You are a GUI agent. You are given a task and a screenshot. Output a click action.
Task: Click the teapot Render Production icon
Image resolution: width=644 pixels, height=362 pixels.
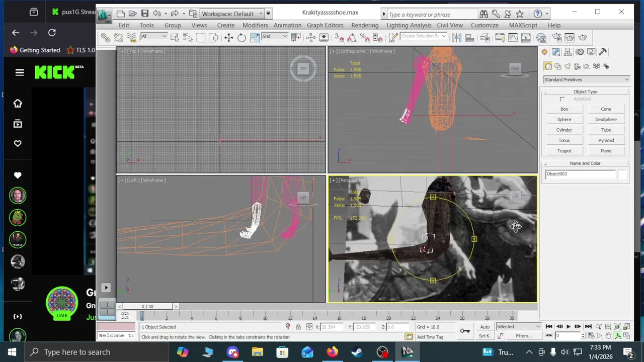[583, 38]
